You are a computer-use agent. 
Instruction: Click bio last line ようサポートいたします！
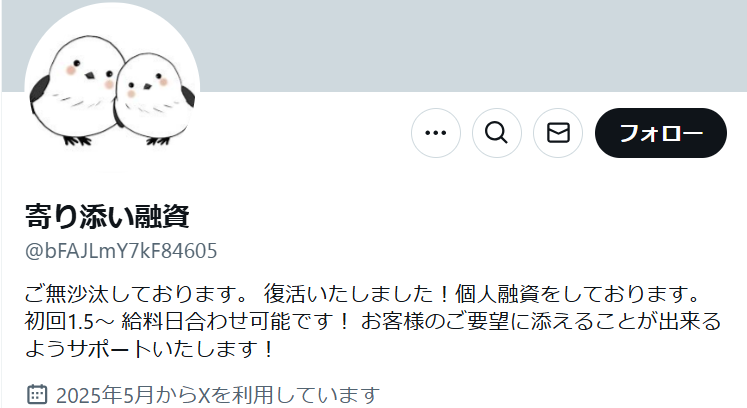[151, 349]
